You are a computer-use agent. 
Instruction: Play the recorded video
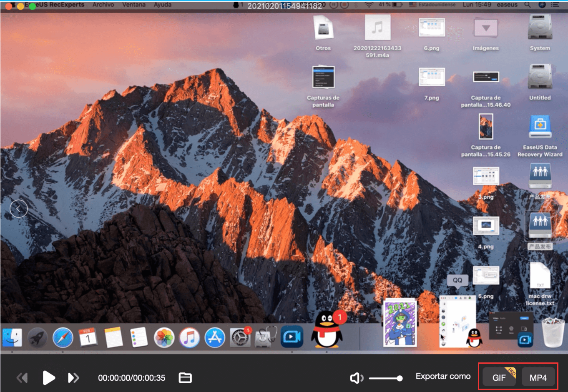[x=49, y=378]
